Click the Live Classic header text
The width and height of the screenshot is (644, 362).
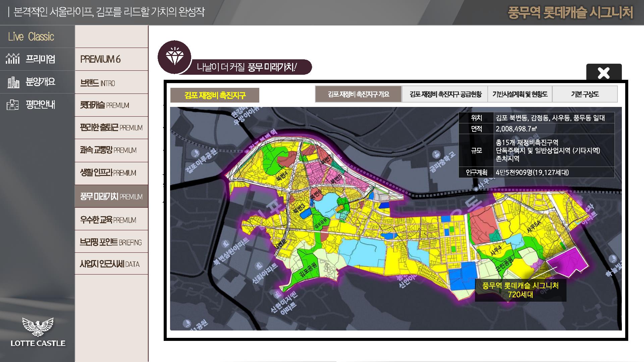[31, 37]
